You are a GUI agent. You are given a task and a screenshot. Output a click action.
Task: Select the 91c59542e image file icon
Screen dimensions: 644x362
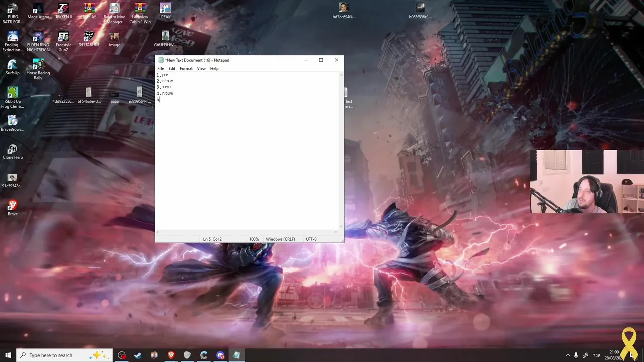tap(13, 180)
